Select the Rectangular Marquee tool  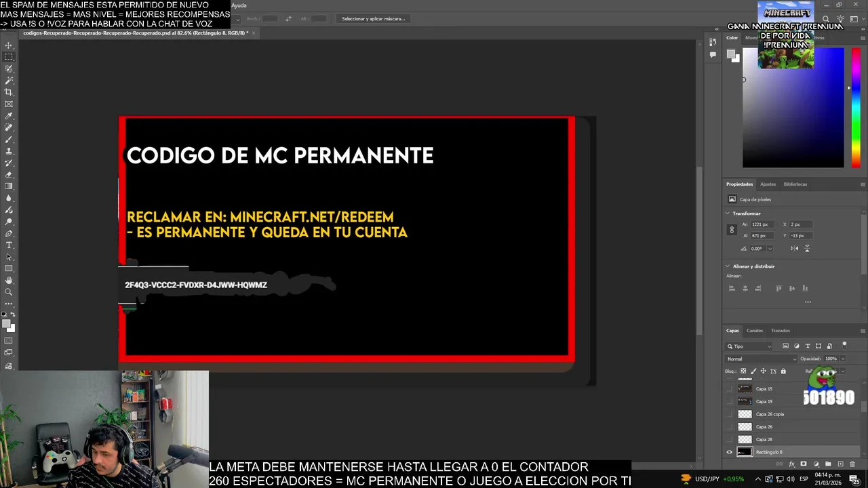(9, 57)
